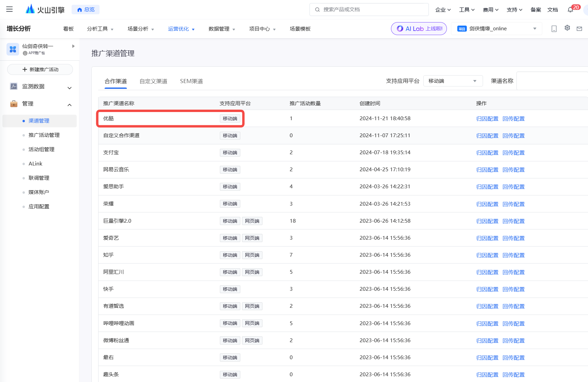Image resolution: width=588 pixels, height=382 pixels.
Task: Open the 支持应用平台 移动端 dropdown
Action: [453, 81]
